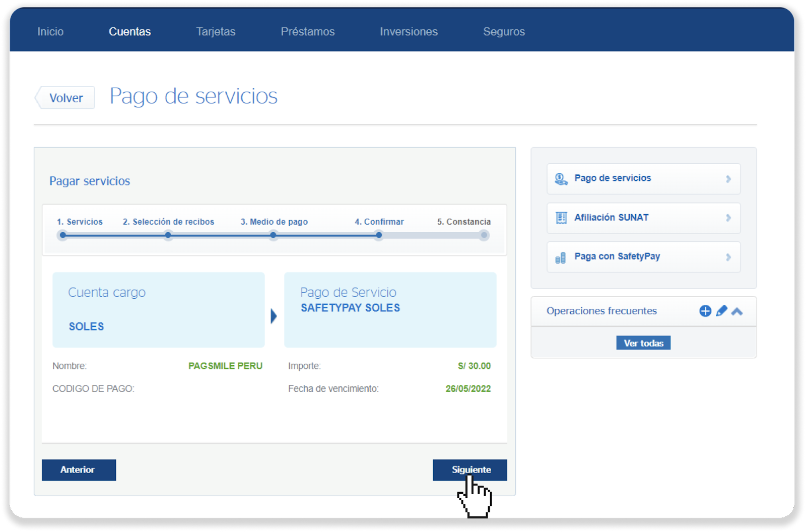Go back with the Volver button

(x=65, y=98)
